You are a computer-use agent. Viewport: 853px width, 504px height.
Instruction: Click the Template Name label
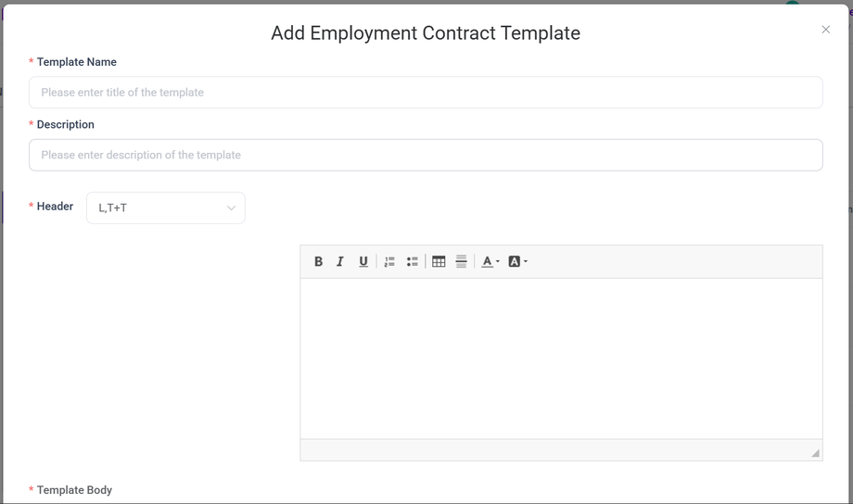click(x=76, y=62)
